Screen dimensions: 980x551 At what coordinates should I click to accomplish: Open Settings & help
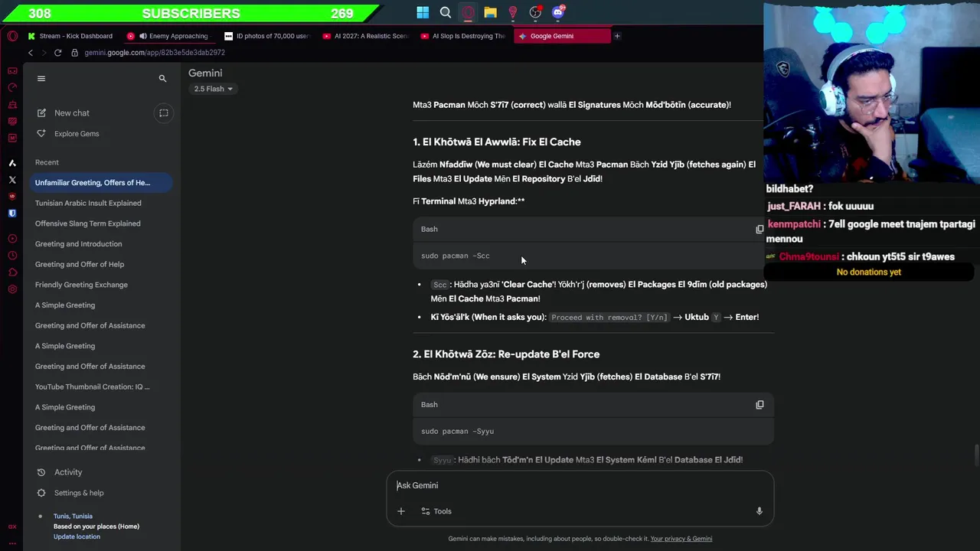(x=79, y=493)
